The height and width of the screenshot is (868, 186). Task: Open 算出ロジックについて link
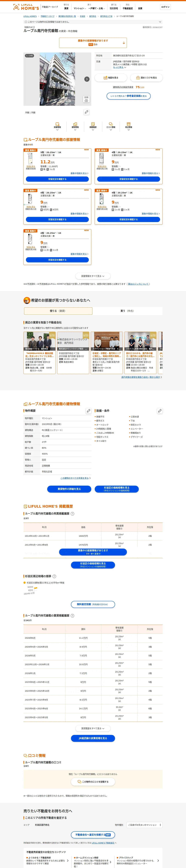pyautogui.click(x=138, y=284)
